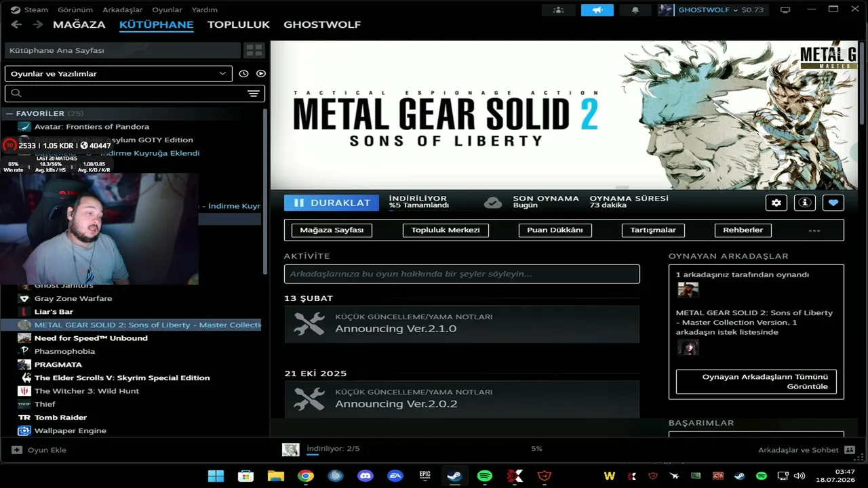
Task: Click the activity comment input box
Action: [x=462, y=274]
